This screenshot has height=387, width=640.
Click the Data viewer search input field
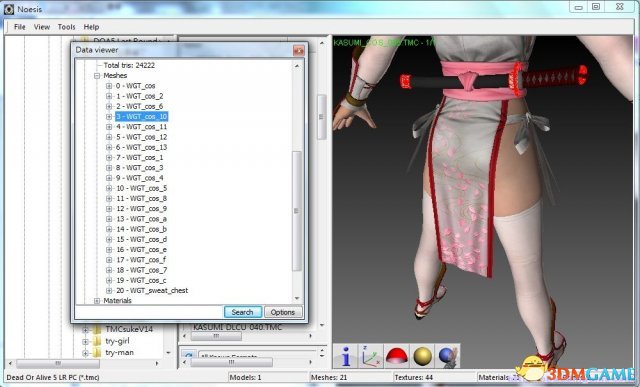(149, 312)
